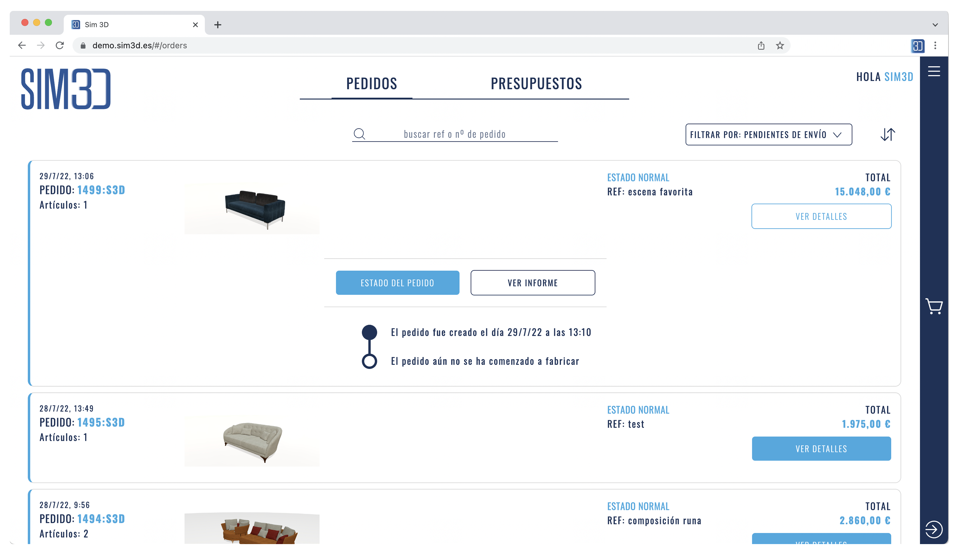This screenshot has width=960, height=560.
Task: Click the browser share icon
Action: [x=761, y=46]
